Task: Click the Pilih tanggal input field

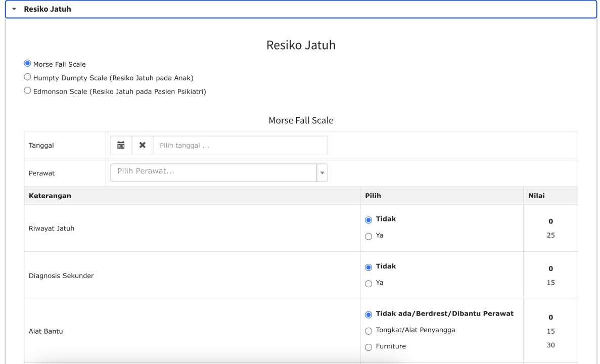Action: (240, 145)
